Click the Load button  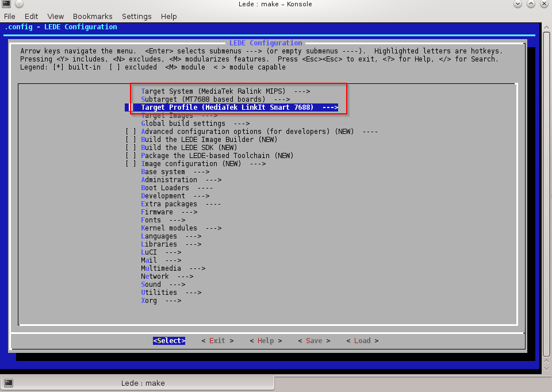pyautogui.click(x=362, y=341)
